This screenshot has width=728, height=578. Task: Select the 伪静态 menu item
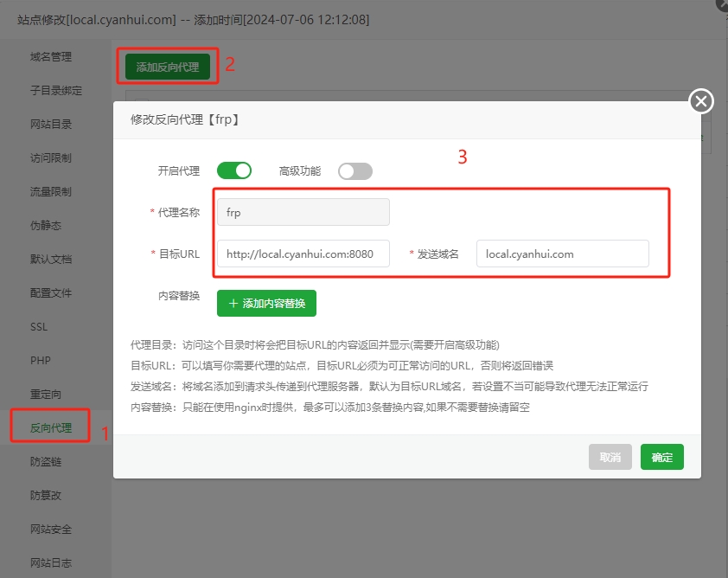46,225
